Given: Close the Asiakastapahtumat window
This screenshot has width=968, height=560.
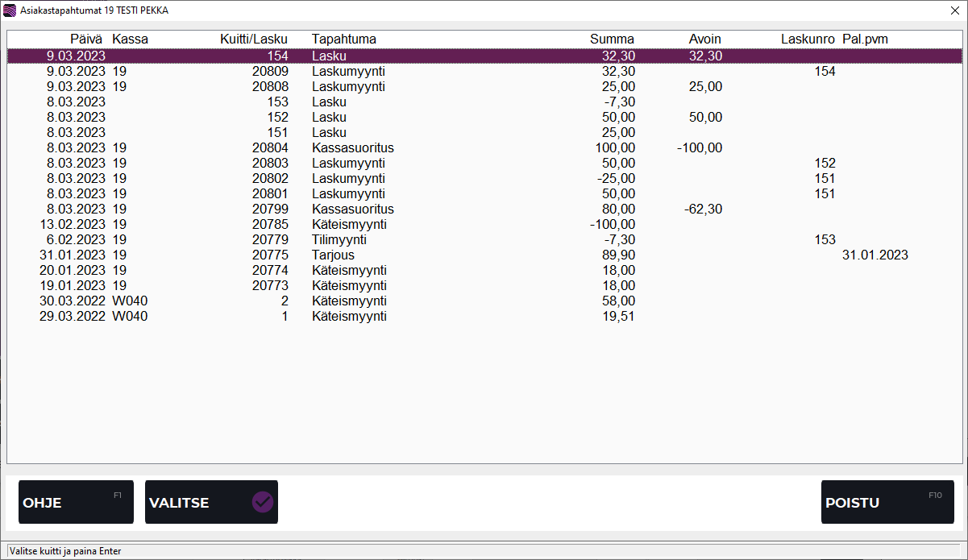Looking at the screenshot, I should pos(953,10).
